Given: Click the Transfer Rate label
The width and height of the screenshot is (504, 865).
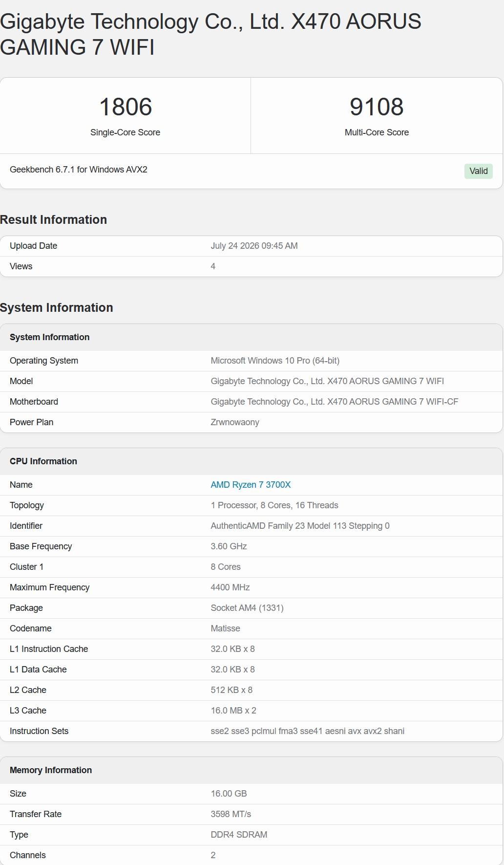Looking at the screenshot, I should click(x=36, y=814).
